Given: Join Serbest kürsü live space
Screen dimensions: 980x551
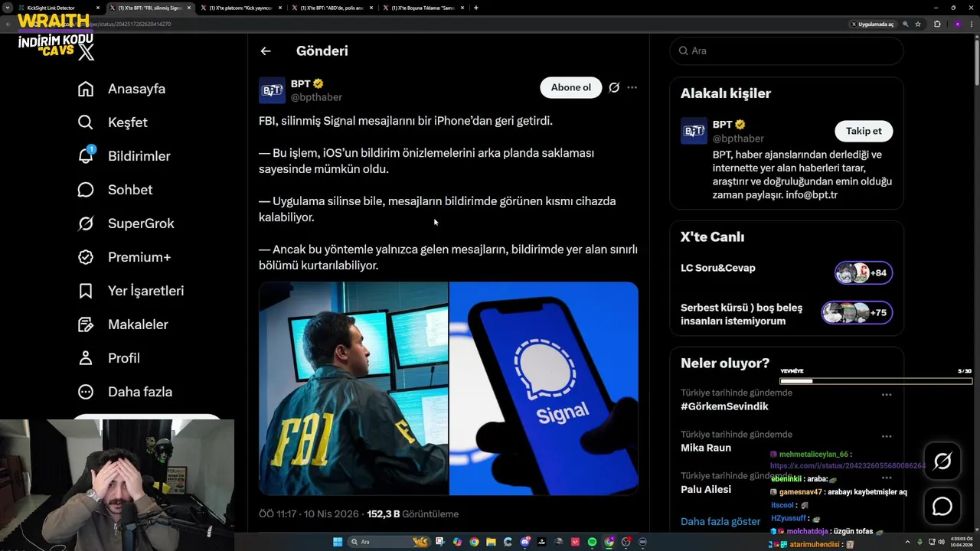Looking at the screenshot, I should pos(786,314).
